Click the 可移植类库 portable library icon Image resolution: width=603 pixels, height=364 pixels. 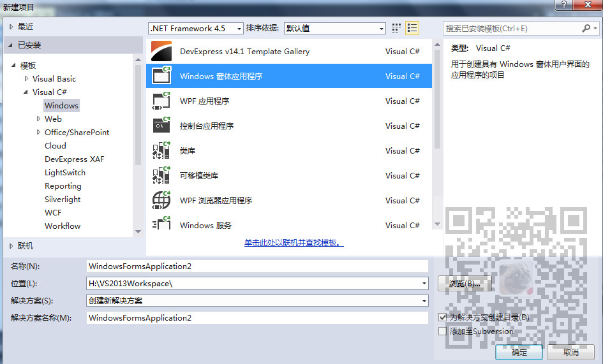click(x=161, y=175)
